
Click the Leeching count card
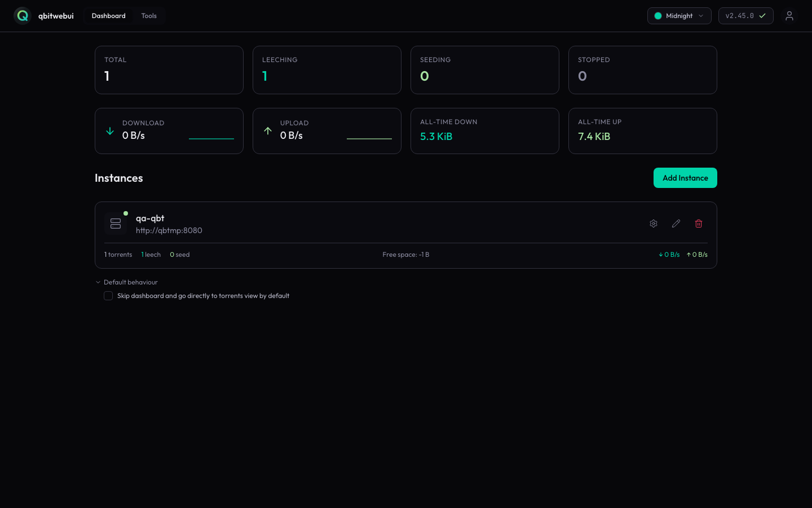(x=327, y=70)
